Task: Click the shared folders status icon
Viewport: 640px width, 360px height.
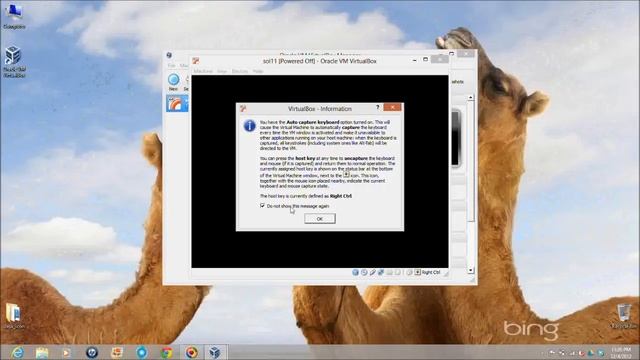Action: (x=389, y=272)
